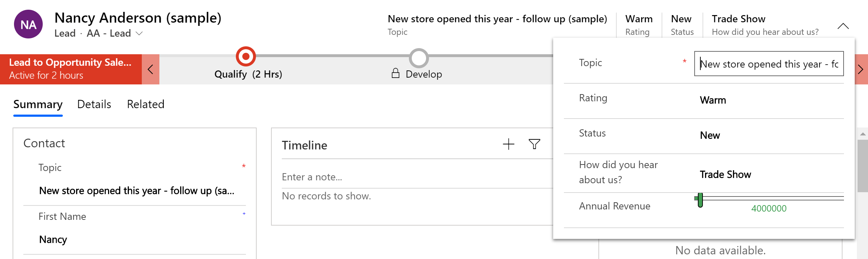Open the Related tab
Image resolution: width=868 pixels, height=259 pixels.
(x=145, y=104)
